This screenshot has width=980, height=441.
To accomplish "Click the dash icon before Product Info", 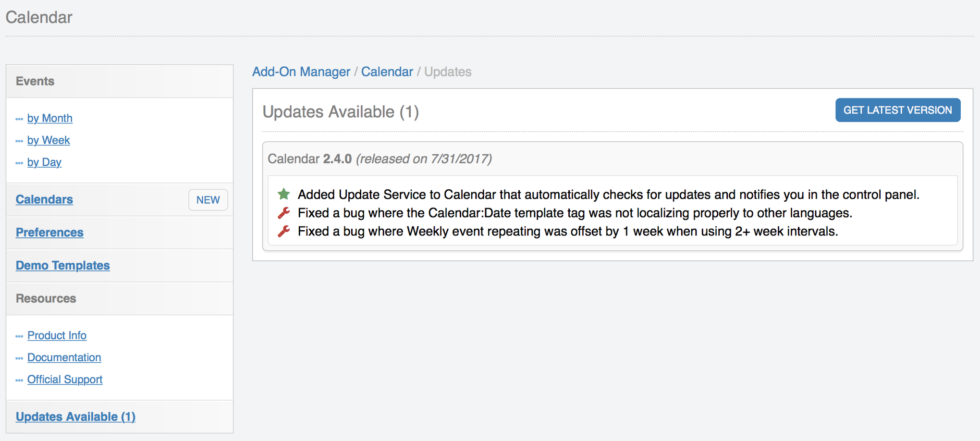I will point(19,336).
